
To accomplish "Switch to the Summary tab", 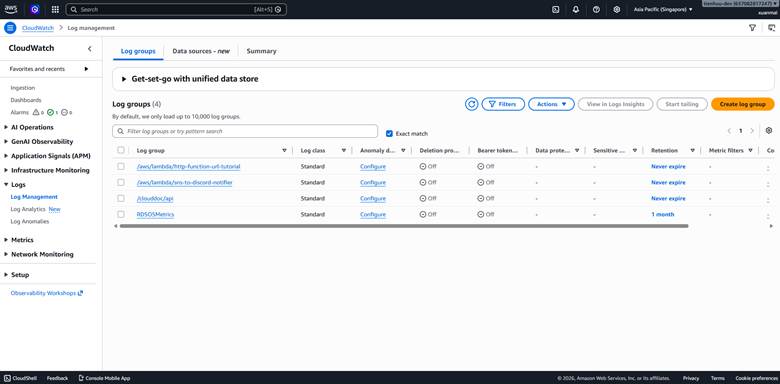I will [x=261, y=51].
